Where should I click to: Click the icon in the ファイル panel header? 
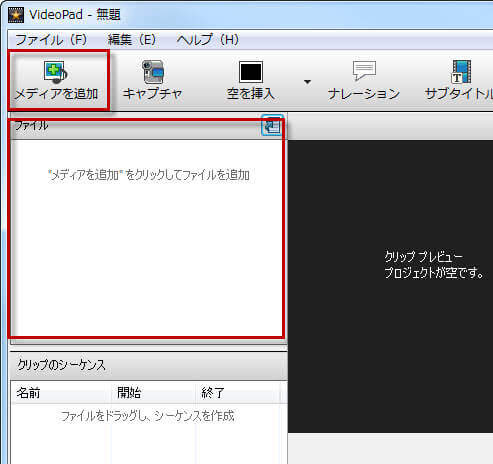[x=272, y=126]
